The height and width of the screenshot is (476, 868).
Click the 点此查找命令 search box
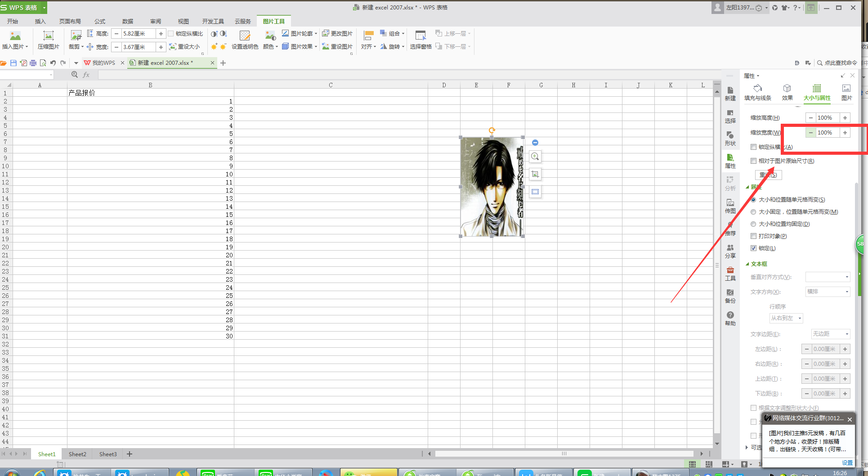click(x=837, y=63)
